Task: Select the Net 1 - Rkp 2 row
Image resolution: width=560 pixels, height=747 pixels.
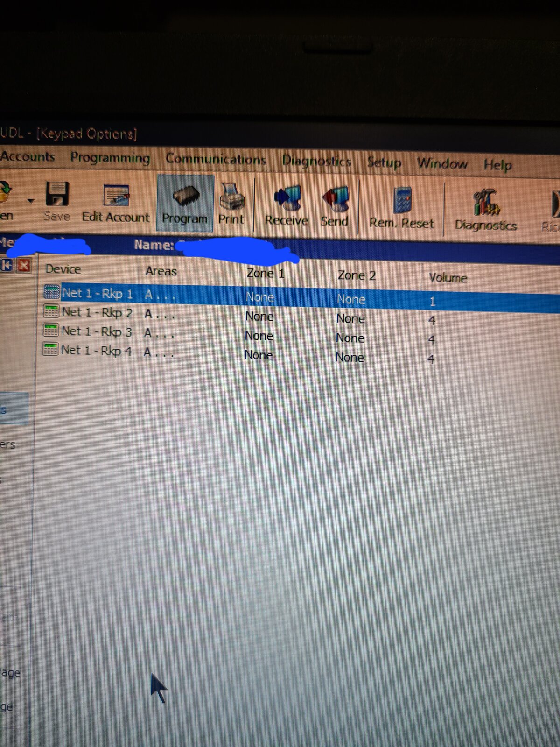Action: 97,312
